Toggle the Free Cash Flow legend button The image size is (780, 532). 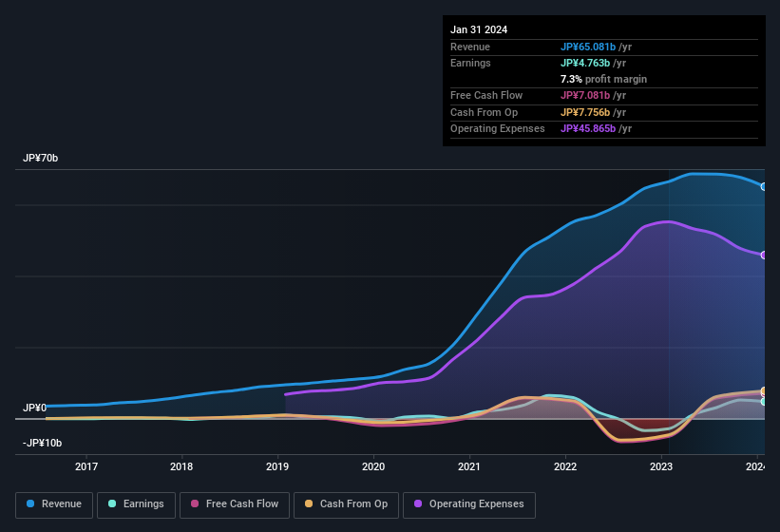point(235,505)
